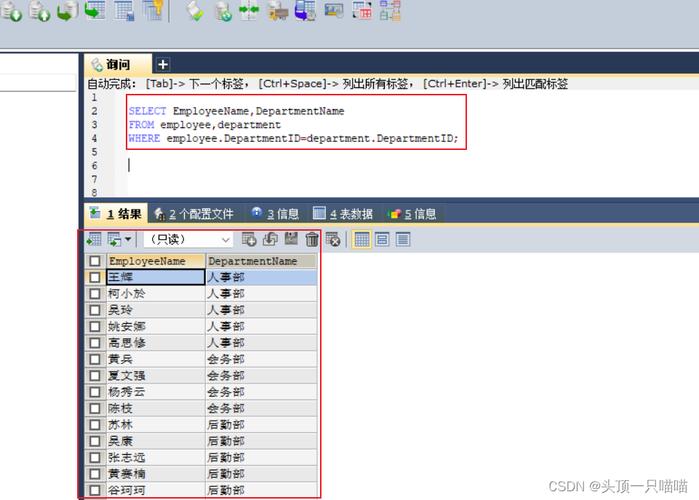Expand the copy options arrow beside the copy icon
The height and width of the screenshot is (500, 699).
128,239
